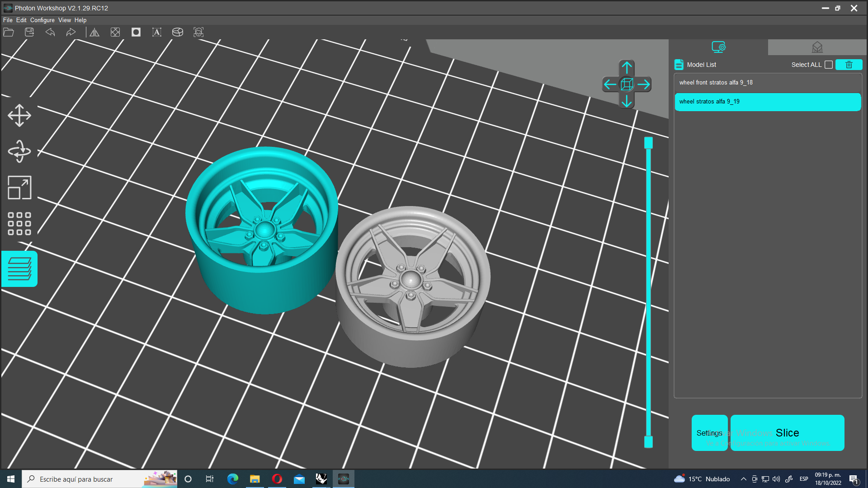
Task: Toggle the layer slice view tool
Action: pos(19,269)
